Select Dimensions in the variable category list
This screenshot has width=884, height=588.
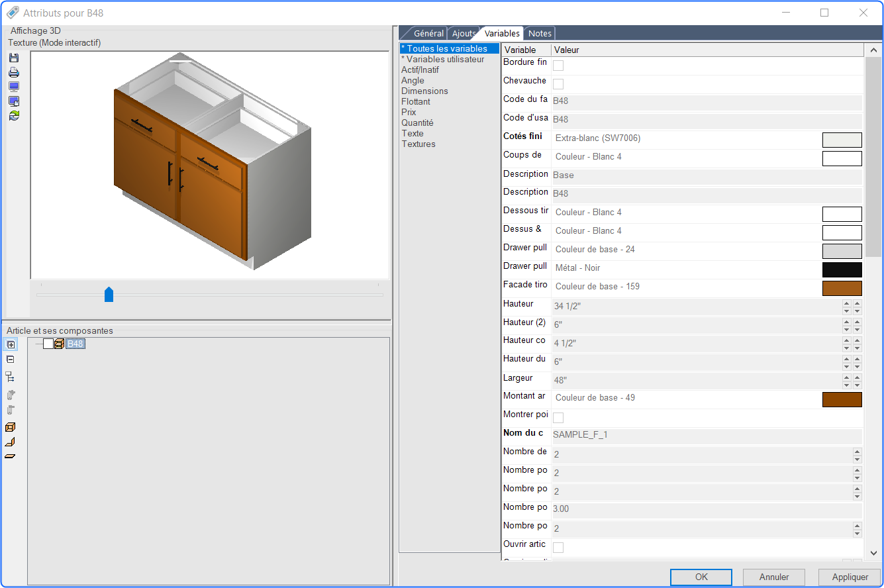coord(424,91)
